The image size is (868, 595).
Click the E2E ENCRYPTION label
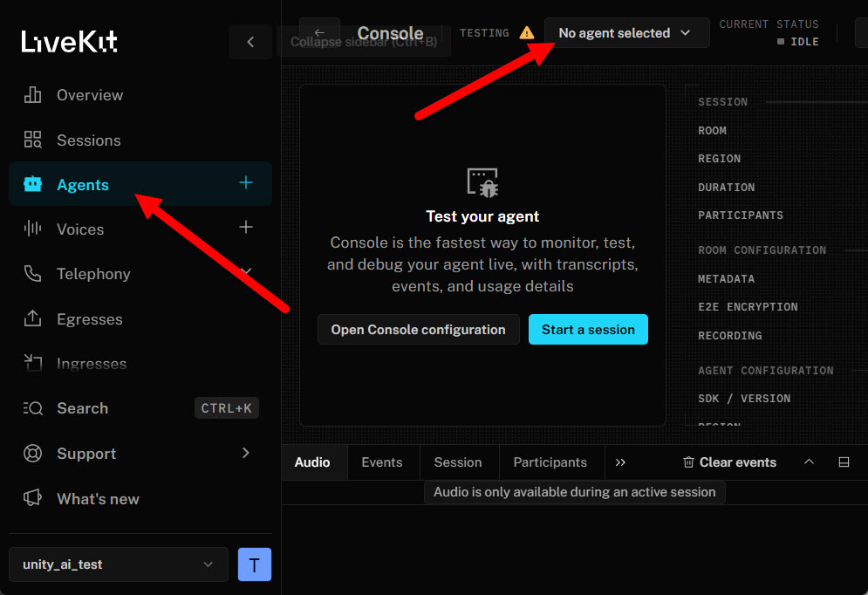point(748,306)
